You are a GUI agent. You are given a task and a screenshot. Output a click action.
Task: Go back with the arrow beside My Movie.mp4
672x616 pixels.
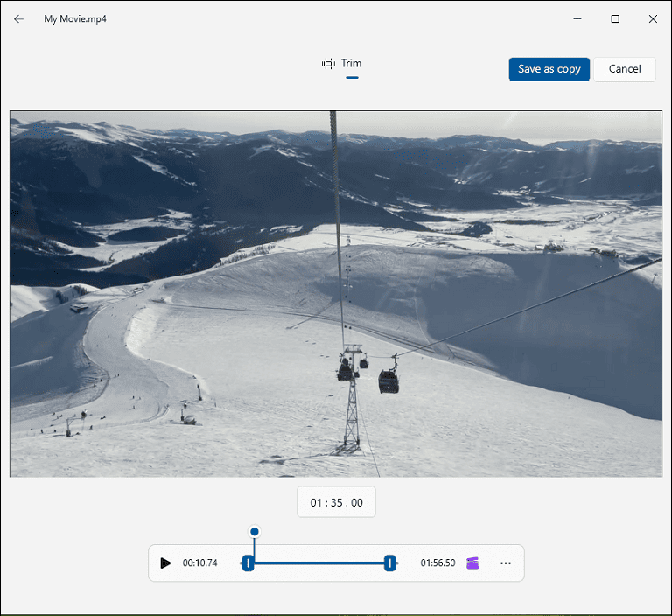click(19, 19)
